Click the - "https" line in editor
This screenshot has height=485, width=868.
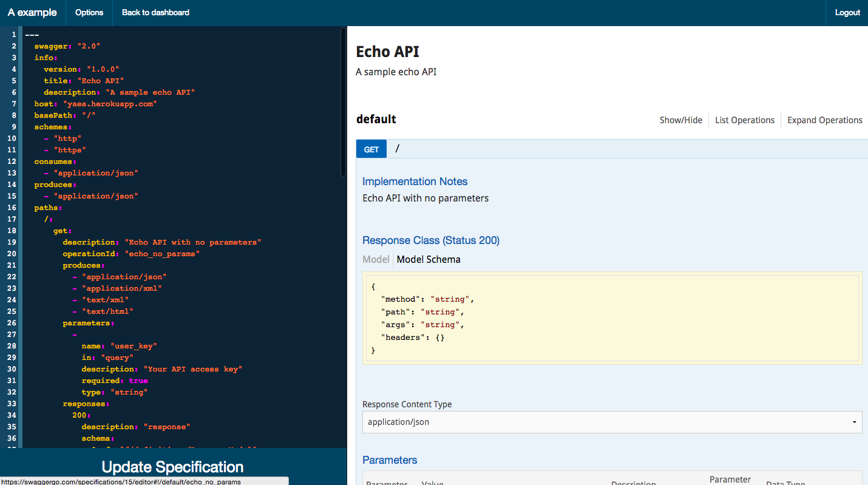tap(65, 150)
